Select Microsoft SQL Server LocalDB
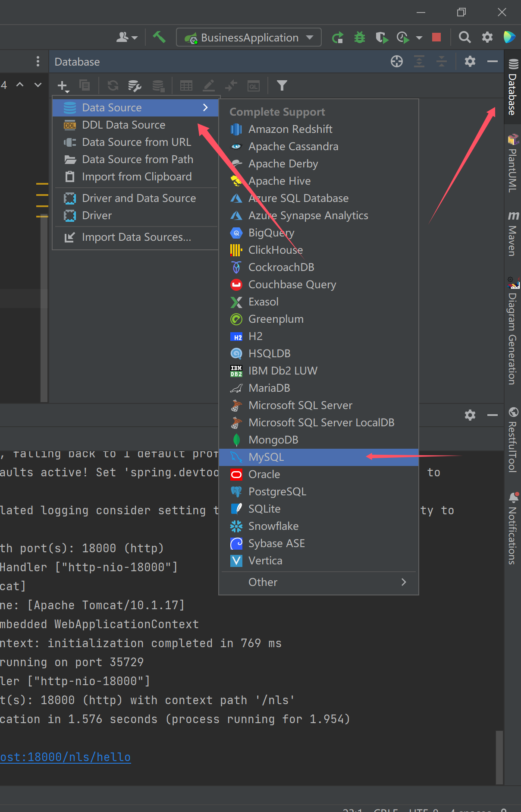Screen dimensions: 521x812 click(x=319, y=422)
